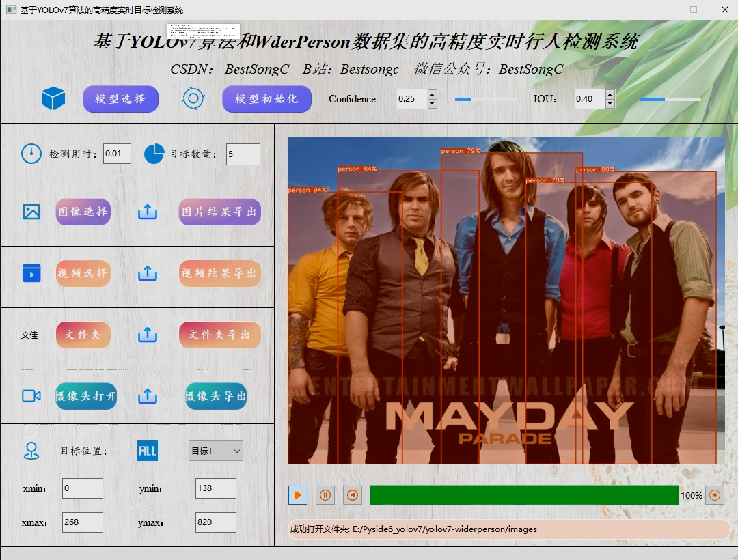This screenshot has width=738, height=560.
Task: Increase IOU value with up arrow
Action: pyautogui.click(x=610, y=94)
